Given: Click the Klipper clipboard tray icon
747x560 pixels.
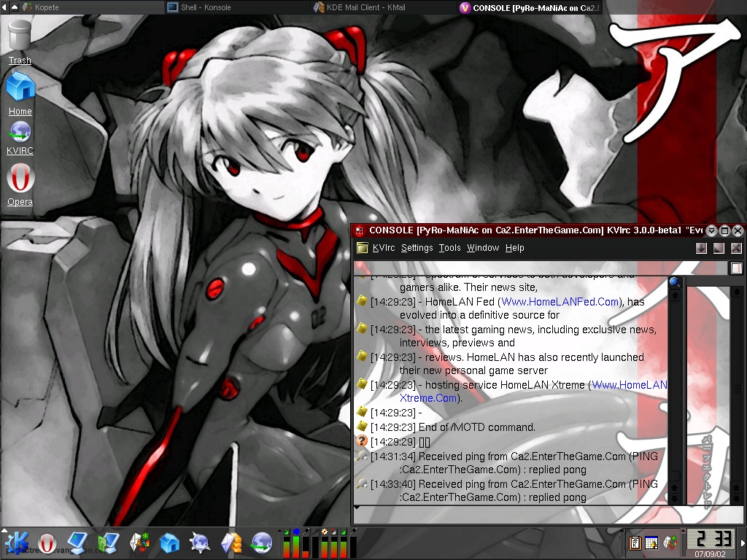Looking at the screenshot, I should (x=635, y=542).
